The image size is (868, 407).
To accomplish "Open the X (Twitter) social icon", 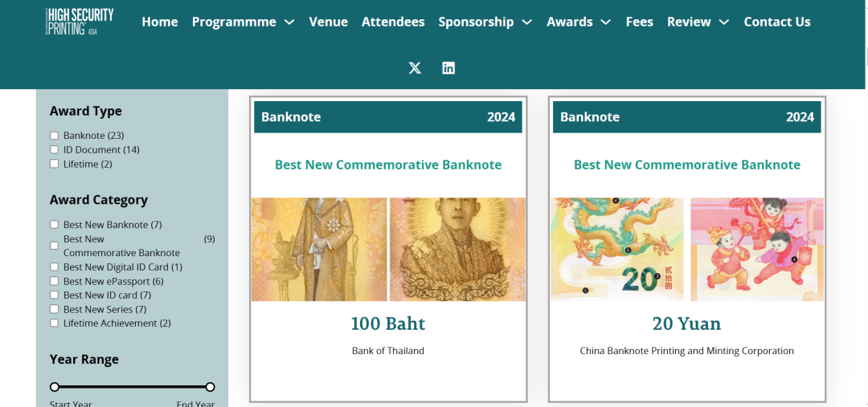I will point(415,68).
